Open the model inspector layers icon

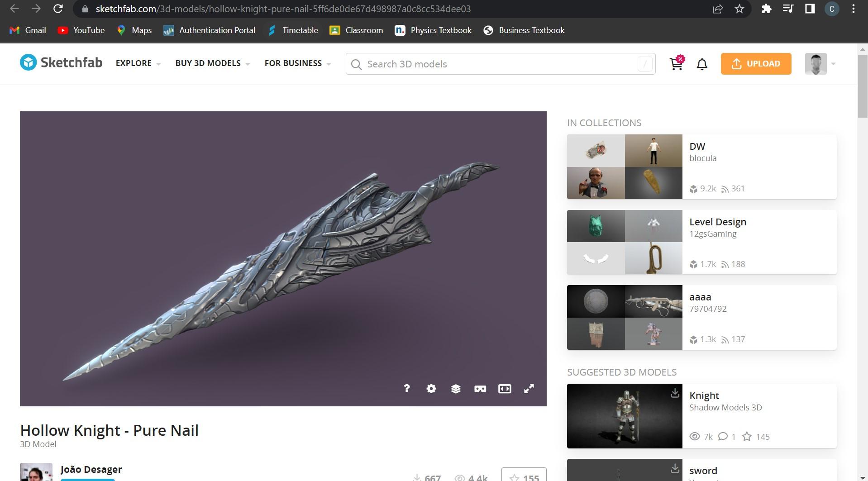(x=455, y=388)
